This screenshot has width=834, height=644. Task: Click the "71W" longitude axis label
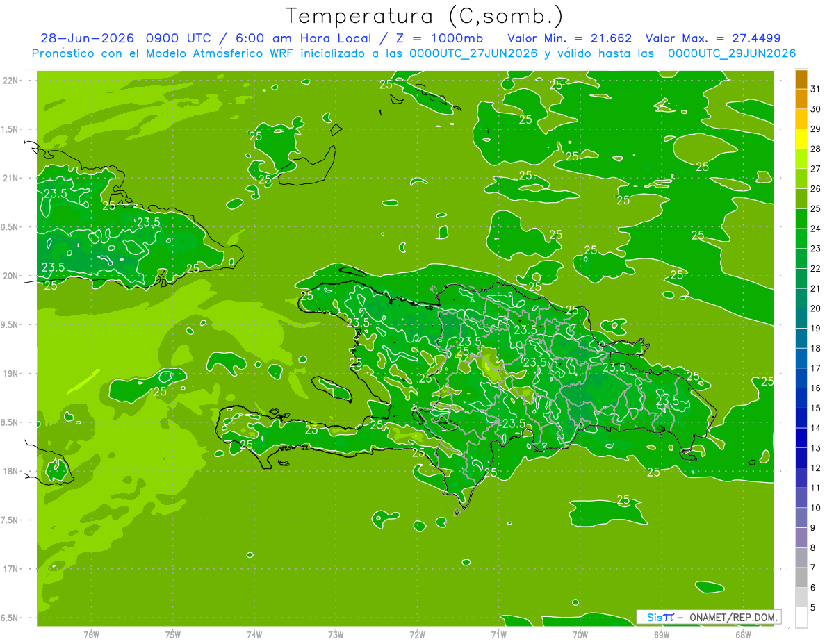click(498, 635)
